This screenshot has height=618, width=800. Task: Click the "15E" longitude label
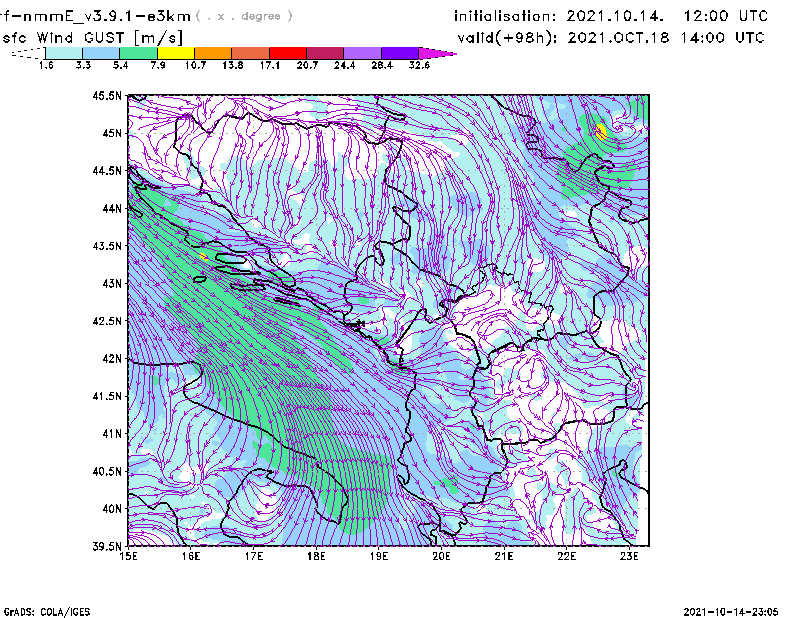coord(128,556)
